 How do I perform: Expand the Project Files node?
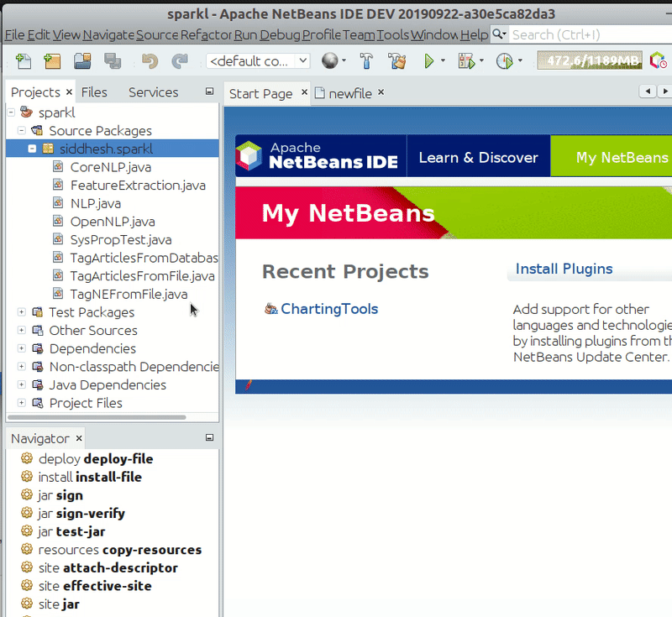[x=22, y=403]
